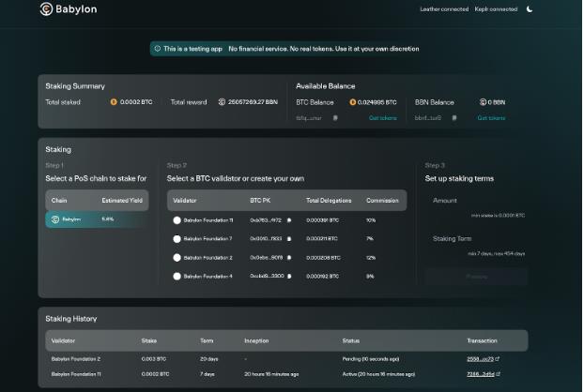Copy the BBN wallet address
Viewport: 584px width, 392px height.
pos(453,118)
